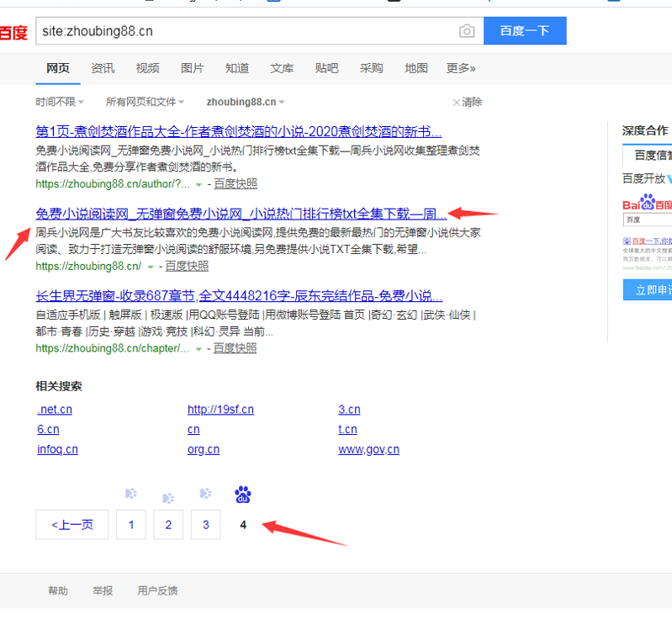Screen dimensions: 672x630
Task: Switch to the 图片 tab
Action: pyautogui.click(x=193, y=68)
